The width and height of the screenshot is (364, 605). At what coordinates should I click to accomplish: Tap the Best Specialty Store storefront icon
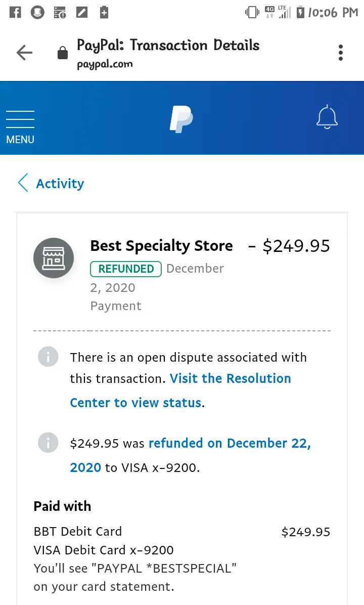tap(54, 258)
